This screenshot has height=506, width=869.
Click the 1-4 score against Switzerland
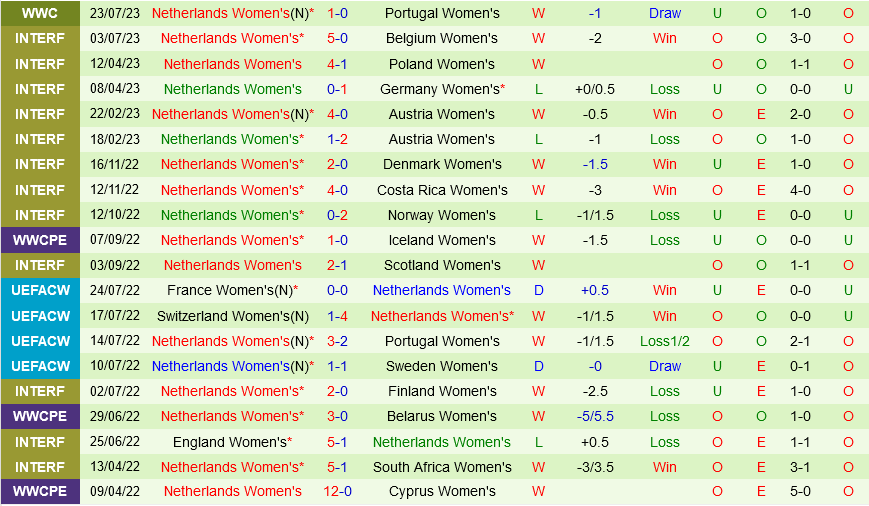pyautogui.click(x=337, y=316)
